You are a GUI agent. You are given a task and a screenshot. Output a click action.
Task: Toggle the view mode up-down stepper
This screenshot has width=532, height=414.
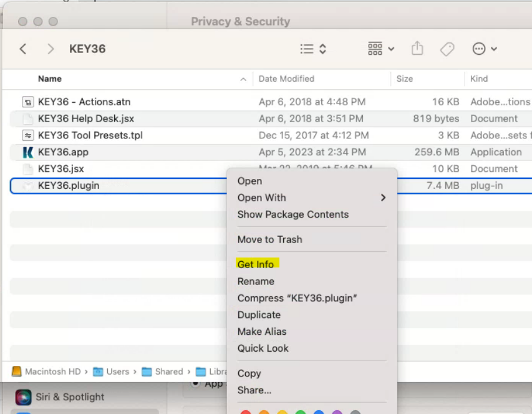point(322,49)
